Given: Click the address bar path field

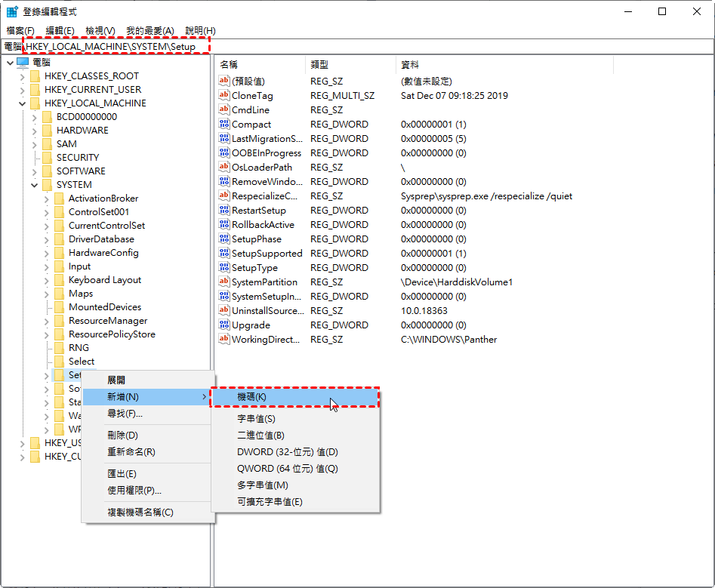Looking at the screenshot, I should point(358,47).
